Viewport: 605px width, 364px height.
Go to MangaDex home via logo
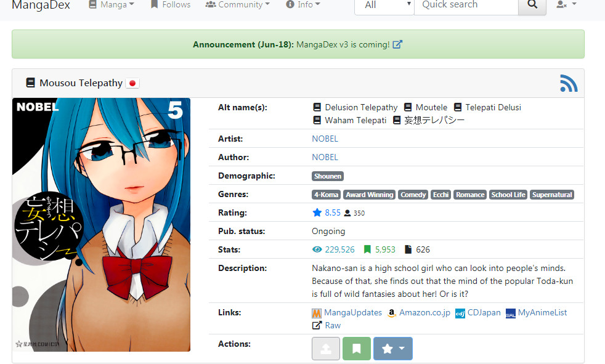click(x=41, y=5)
